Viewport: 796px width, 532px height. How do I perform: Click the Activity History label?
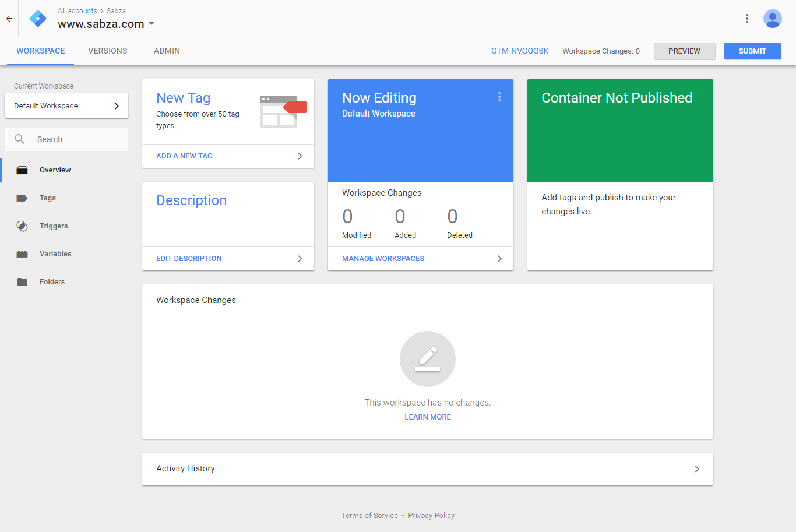tap(185, 468)
